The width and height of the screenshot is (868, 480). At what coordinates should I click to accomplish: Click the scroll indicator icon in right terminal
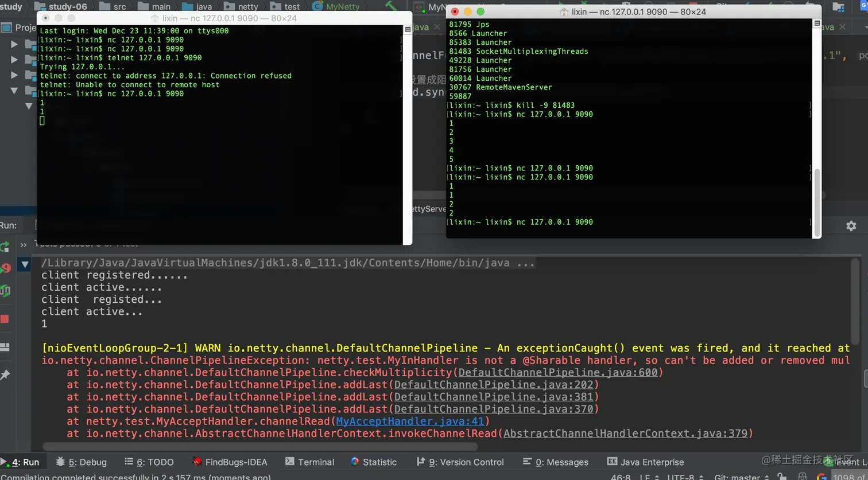(817, 23)
